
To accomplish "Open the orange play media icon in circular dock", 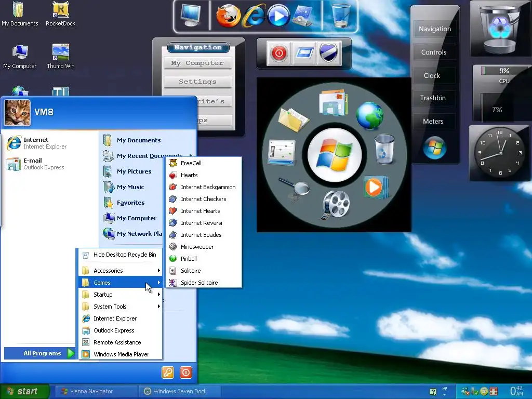I will 375,187.
